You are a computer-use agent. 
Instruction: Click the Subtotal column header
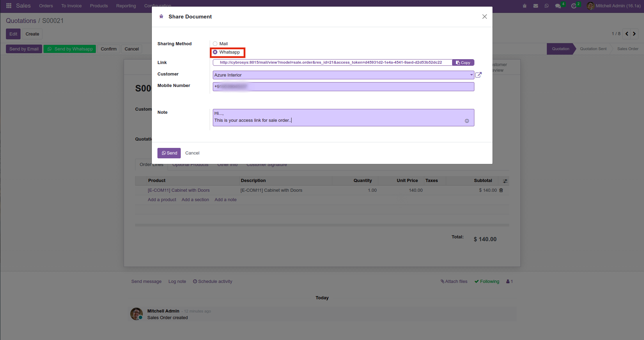coord(483,181)
